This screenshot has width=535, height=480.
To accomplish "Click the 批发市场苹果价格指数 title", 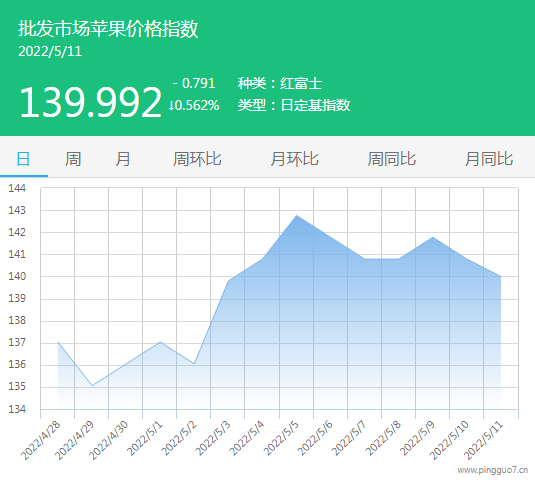I will click(x=108, y=28).
